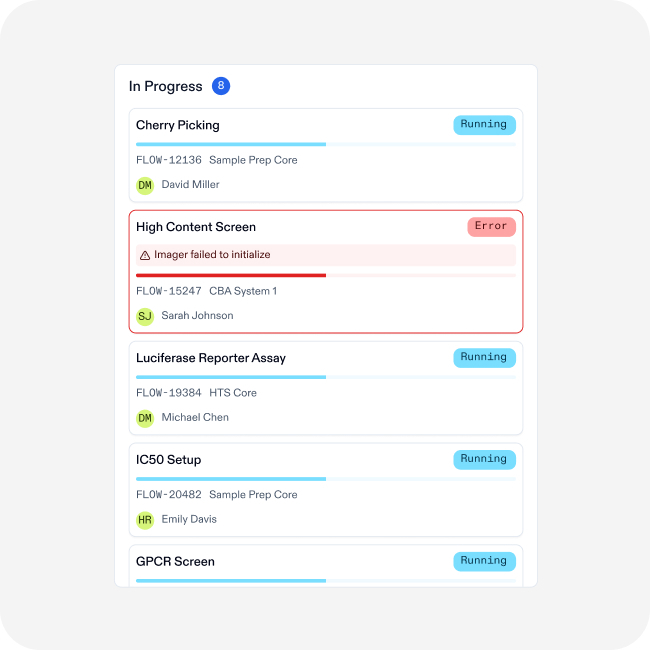This screenshot has height=650, width=650.
Task: Click the Imager failed to initialize message
Action: [212, 255]
